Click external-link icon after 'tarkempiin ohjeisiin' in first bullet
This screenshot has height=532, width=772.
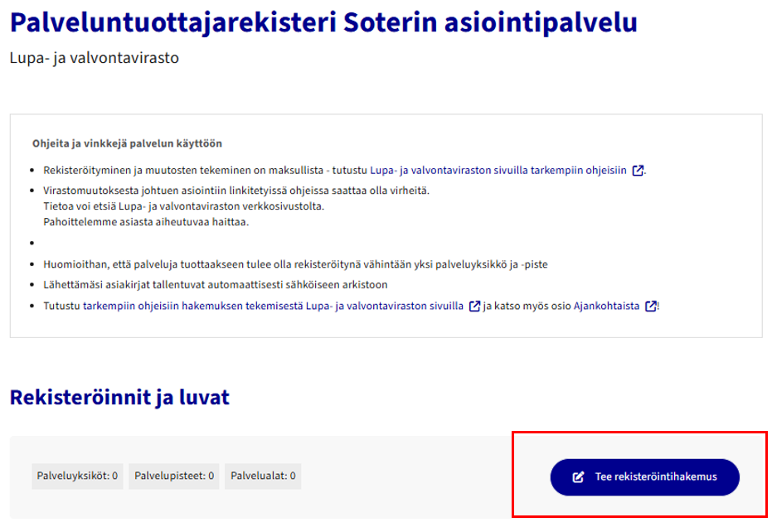[x=638, y=171]
